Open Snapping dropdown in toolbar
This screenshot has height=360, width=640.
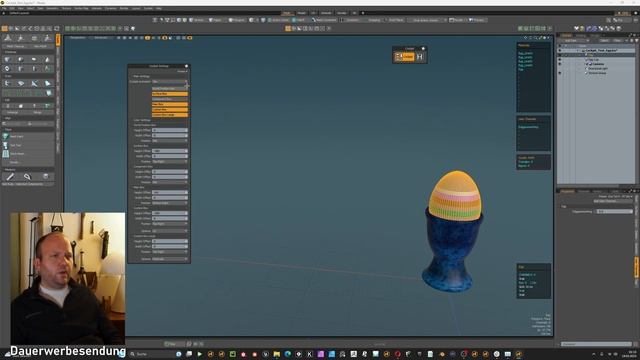pyautogui.click(x=374, y=20)
